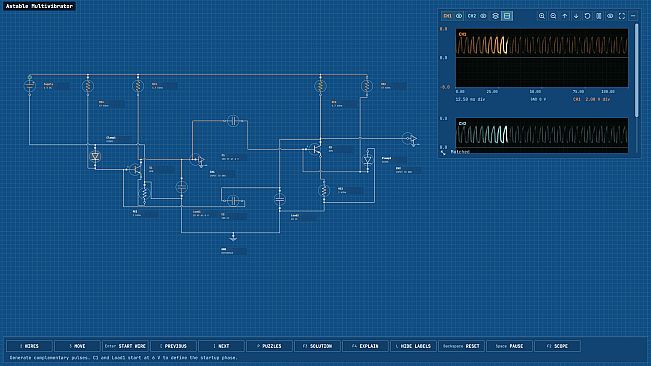Screen dimensions: 651x366
Task: Click the puzzle hint text at bottom
Action: pos(124,358)
